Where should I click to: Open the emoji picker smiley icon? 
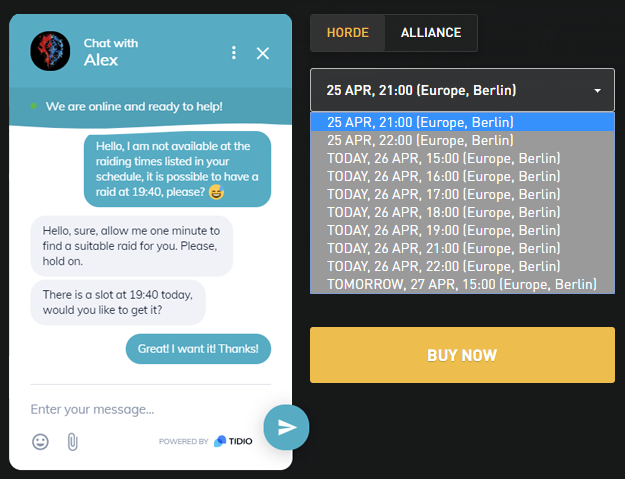(x=40, y=442)
